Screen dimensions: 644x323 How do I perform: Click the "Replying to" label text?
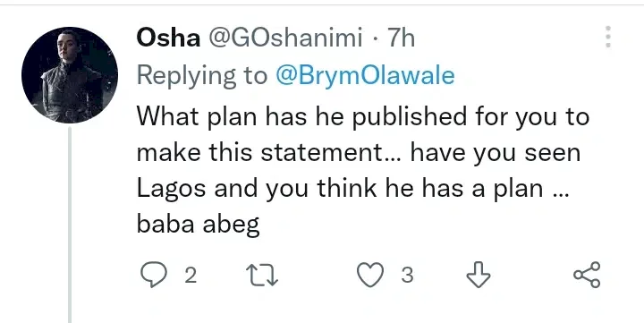click(x=201, y=76)
